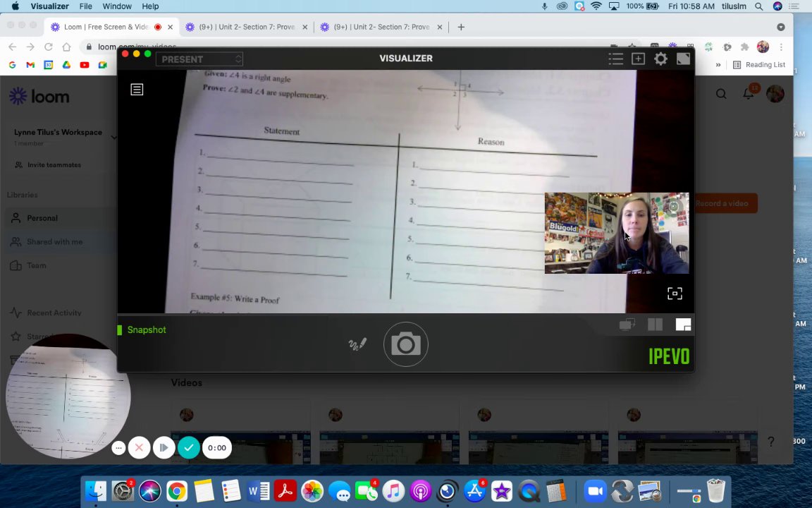Finish the Loom recording with checkmark
The width and height of the screenshot is (812, 508).
point(189,448)
